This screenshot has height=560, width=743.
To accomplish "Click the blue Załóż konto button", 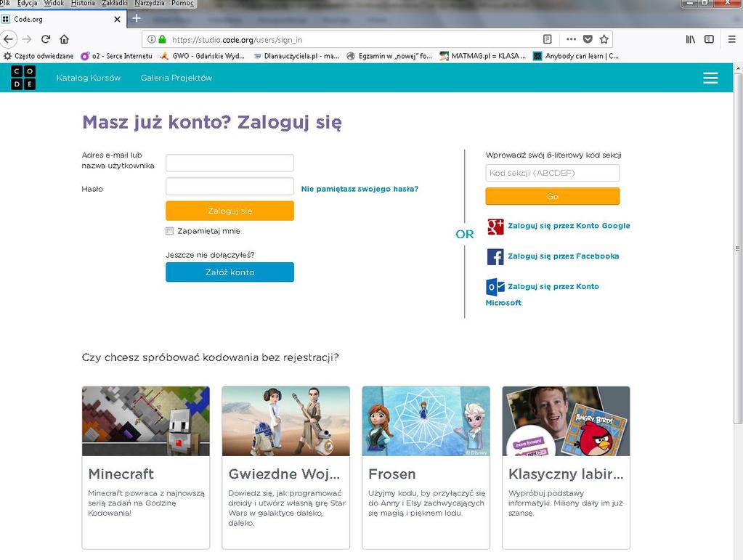I will pos(230,272).
